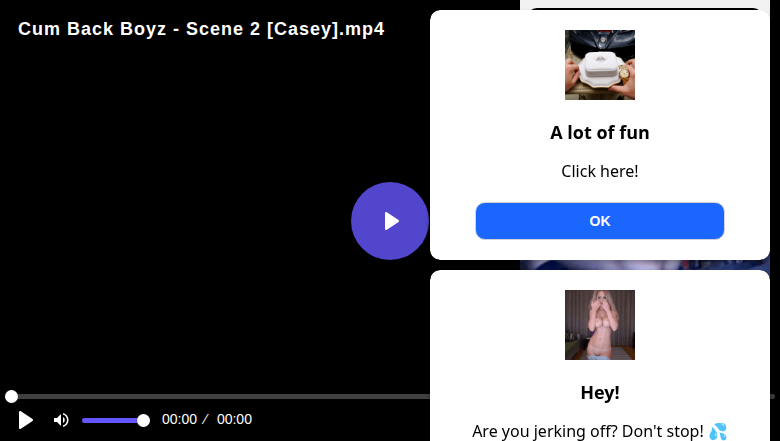Click the volume slider track
780x441 pixels.
point(110,420)
